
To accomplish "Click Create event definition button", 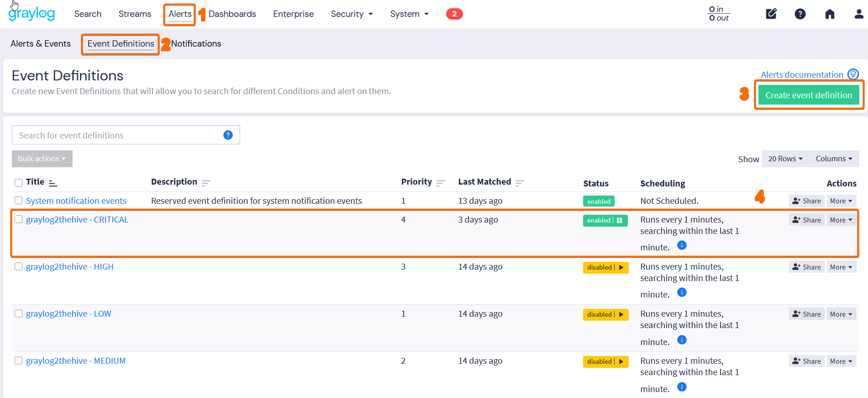I will click(x=809, y=95).
